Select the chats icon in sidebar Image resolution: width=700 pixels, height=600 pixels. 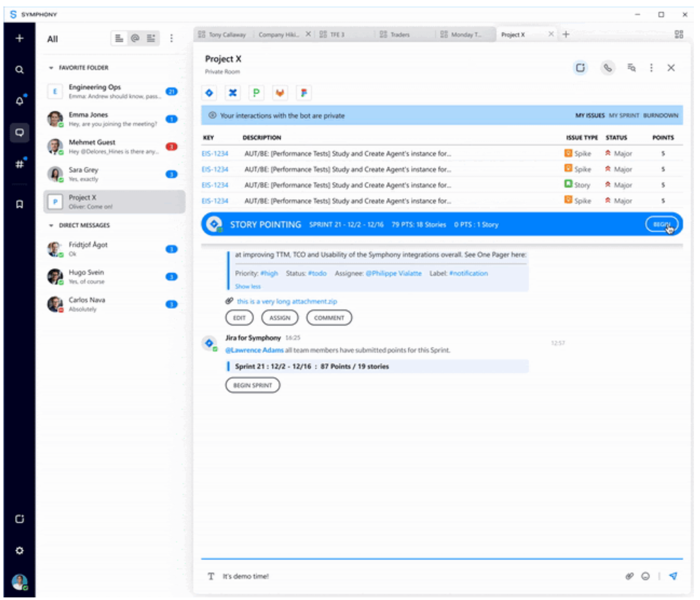click(x=19, y=132)
